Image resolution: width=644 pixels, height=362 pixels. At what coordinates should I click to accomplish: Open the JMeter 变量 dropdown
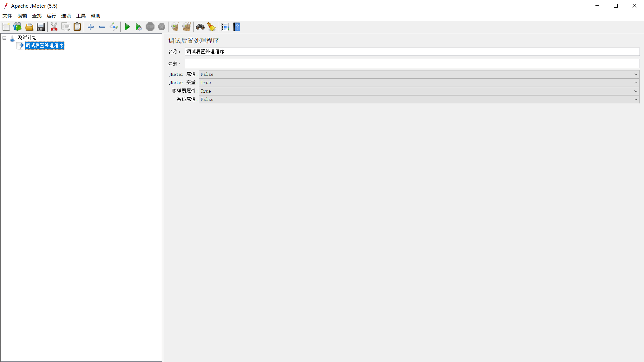click(419, 82)
